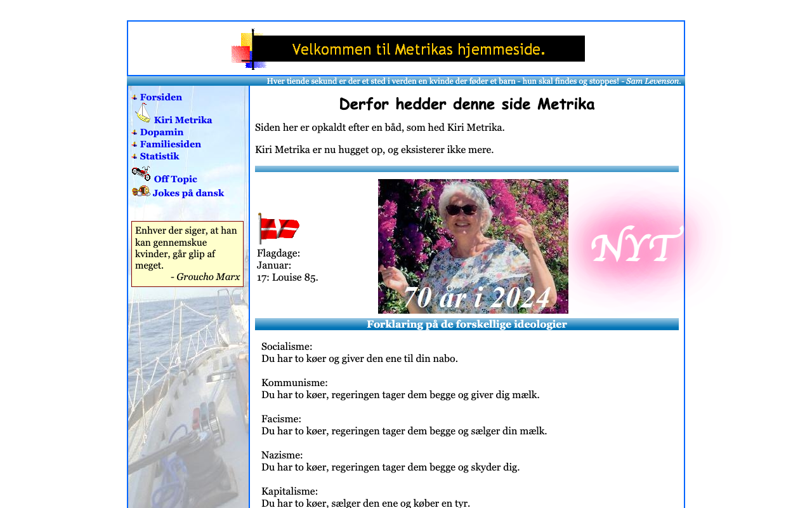Open the Kiri Metrika page link

183,120
